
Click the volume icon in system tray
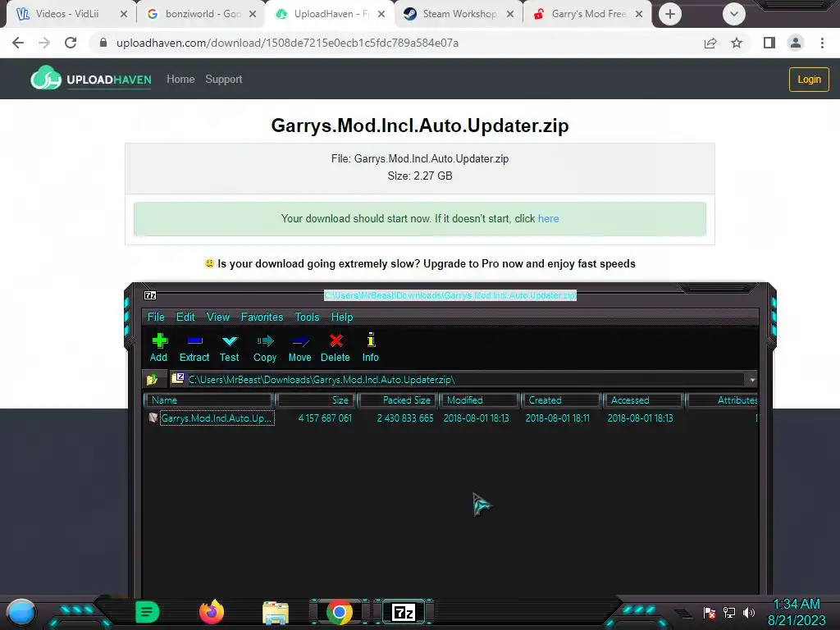[749, 612]
